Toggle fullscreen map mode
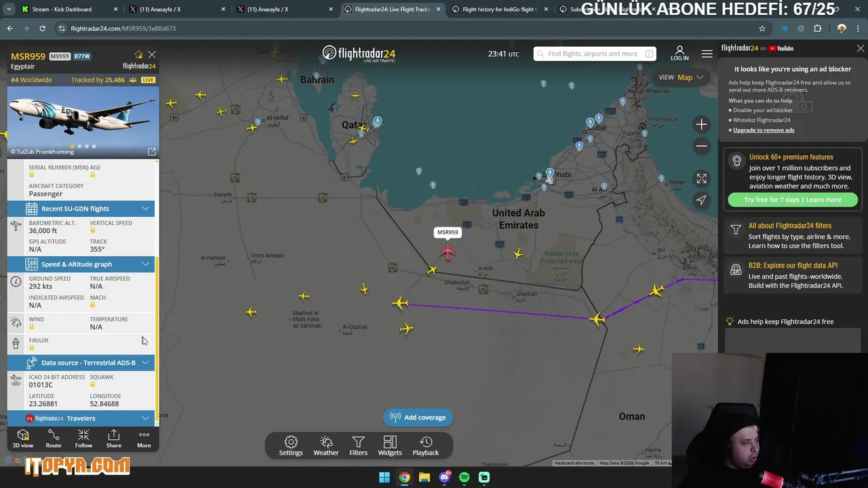This screenshot has height=488, width=868. point(702,178)
